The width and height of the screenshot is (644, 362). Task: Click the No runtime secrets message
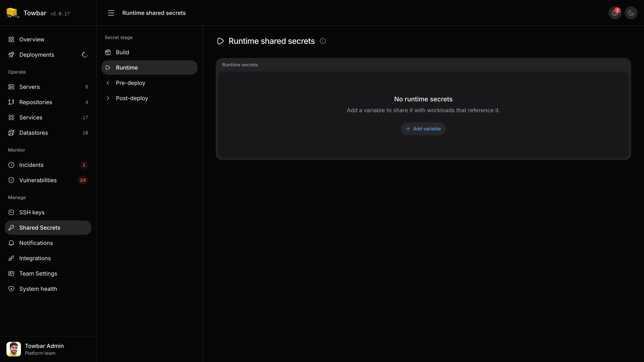coord(423,99)
